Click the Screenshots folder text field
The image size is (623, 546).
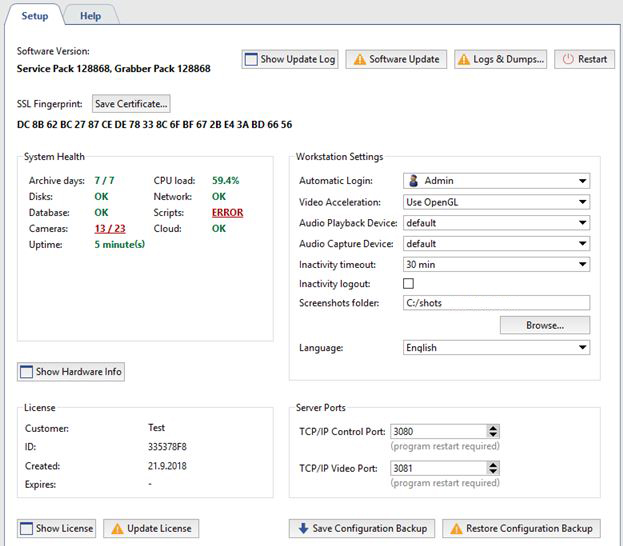tap(496, 303)
